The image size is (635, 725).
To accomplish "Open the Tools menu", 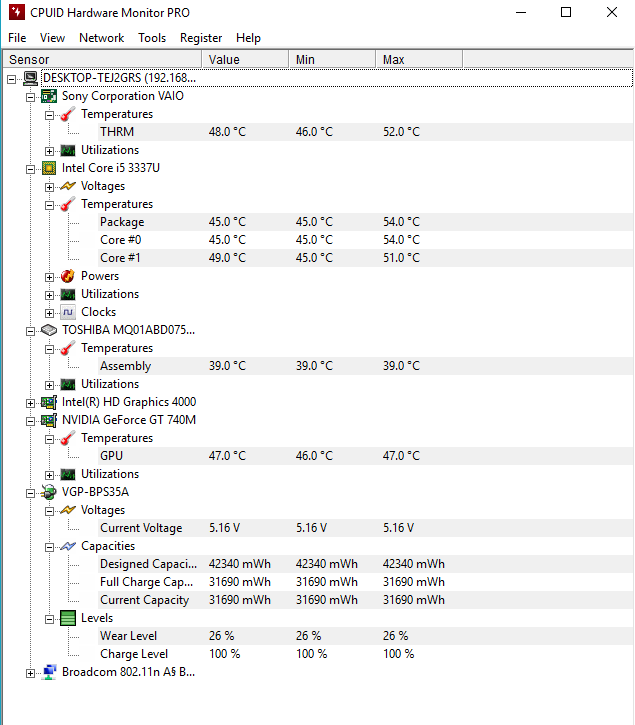I will point(152,38).
